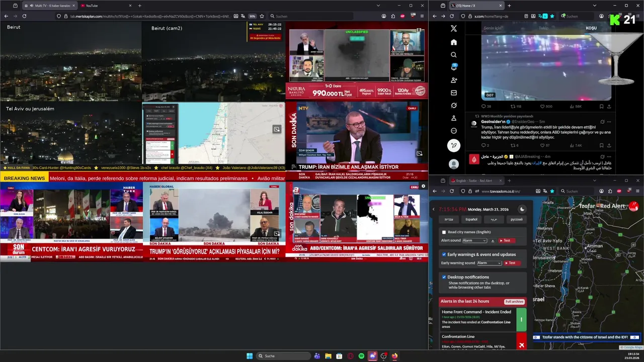Screen dimensions: 644x362
Task: Open gear settings on Multi TV grid
Action: 423,187
